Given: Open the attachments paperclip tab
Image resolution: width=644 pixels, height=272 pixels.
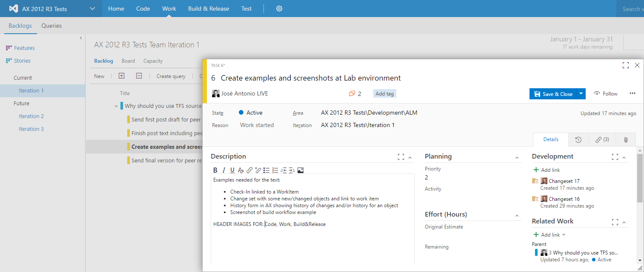Looking at the screenshot, I should [626, 139].
